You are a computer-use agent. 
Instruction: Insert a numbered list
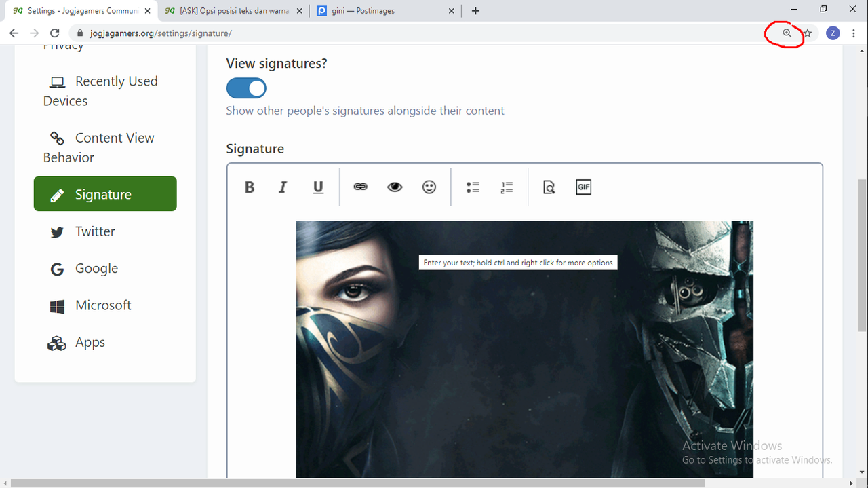coord(507,187)
